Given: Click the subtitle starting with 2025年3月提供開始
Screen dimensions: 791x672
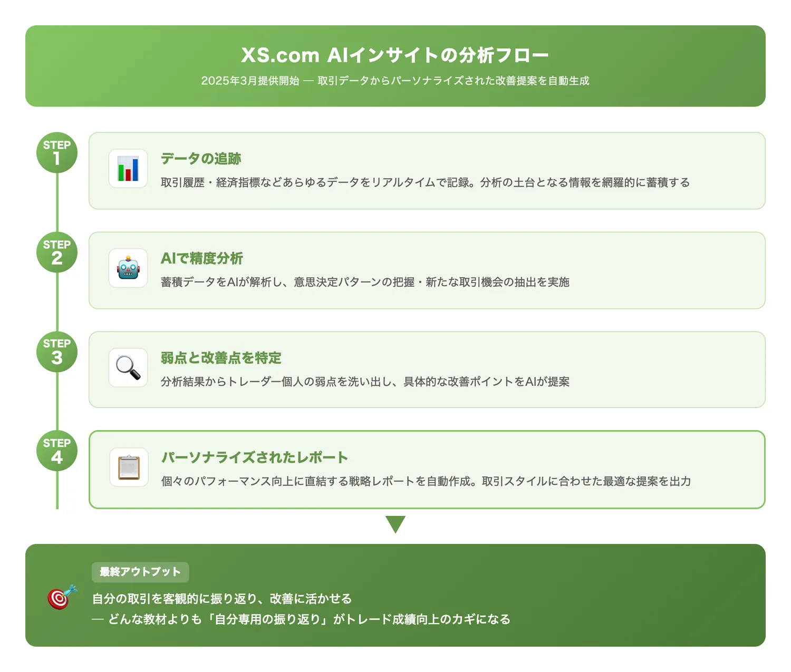Looking at the screenshot, I should (x=395, y=81).
